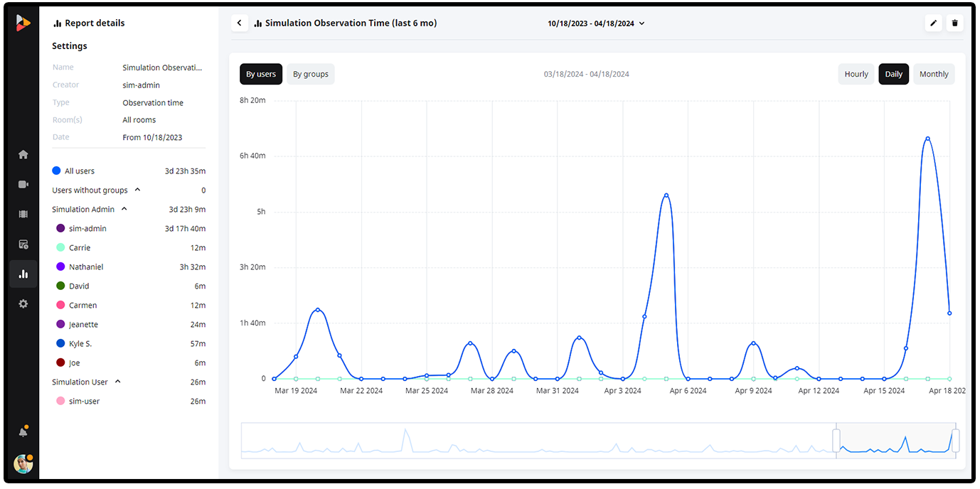980x489 pixels.
Task: Collapse the Users without groups section
Action: [137, 190]
